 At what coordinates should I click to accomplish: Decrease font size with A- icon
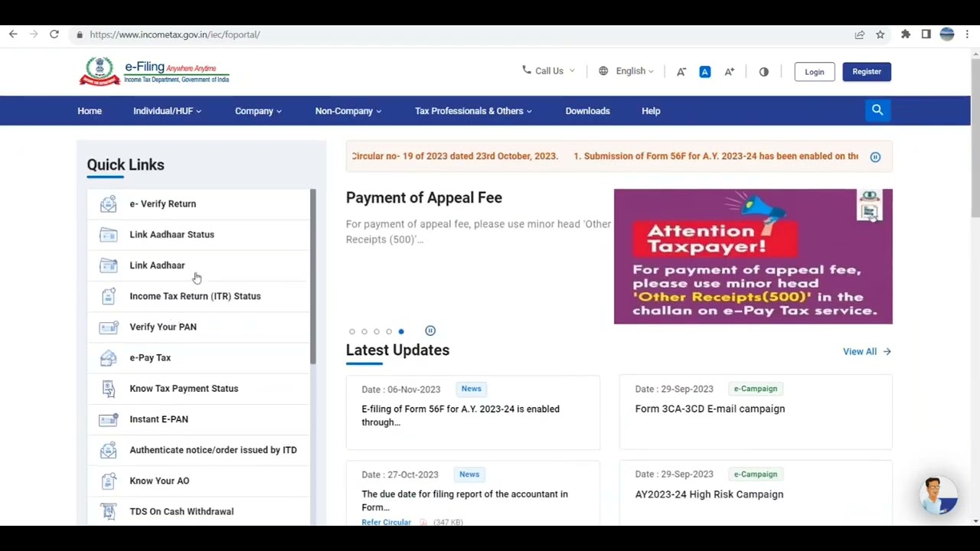tap(681, 71)
